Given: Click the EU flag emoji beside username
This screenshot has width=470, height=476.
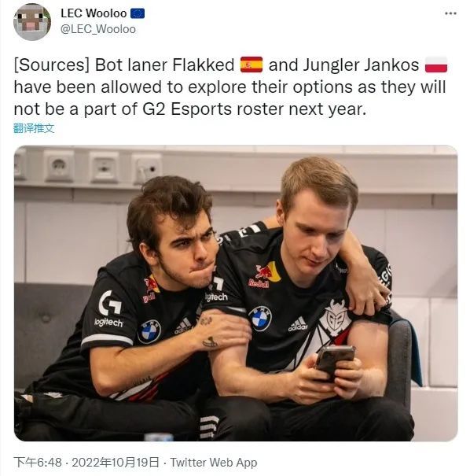Looking at the screenshot, I should click(x=138, y=13).
